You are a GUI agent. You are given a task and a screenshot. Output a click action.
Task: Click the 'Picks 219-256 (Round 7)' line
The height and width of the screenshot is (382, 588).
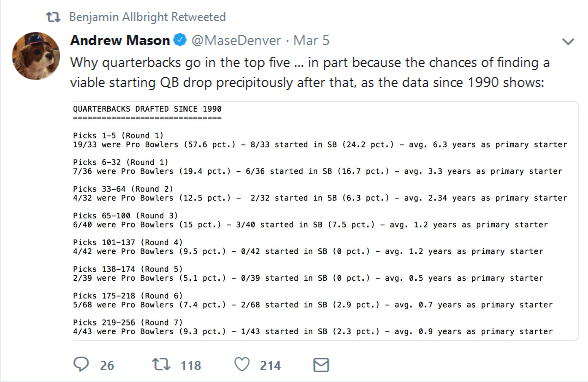pyautogui.click(x=128, y=322)
